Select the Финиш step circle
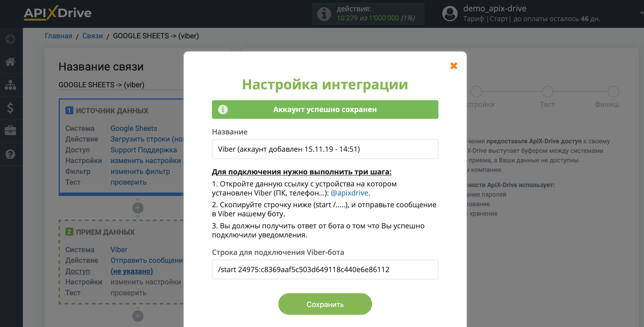This screenshot has width=644, height=327. click(613, 92)
